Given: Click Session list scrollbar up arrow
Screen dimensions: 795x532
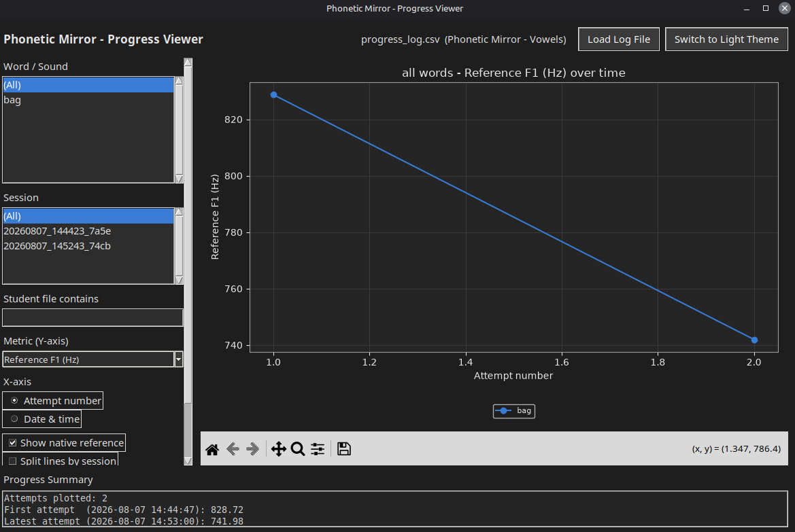Looking at the screenshot, I should [179, 212].
